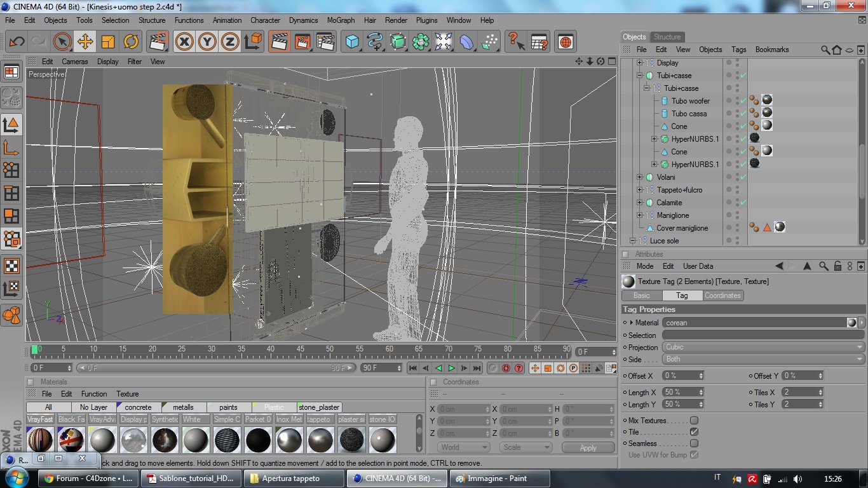Click the search magnifier in Objects manager
The height and width of the screenshot is (488, 868).
825,50
